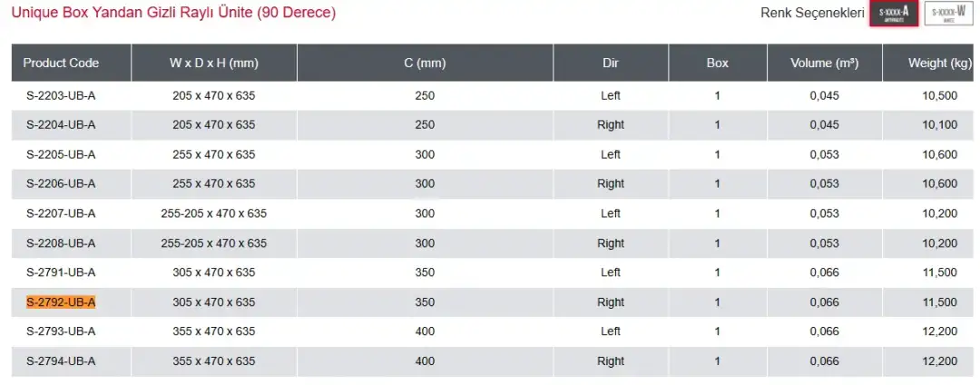Select product code S-2208-UB-A

62,243
